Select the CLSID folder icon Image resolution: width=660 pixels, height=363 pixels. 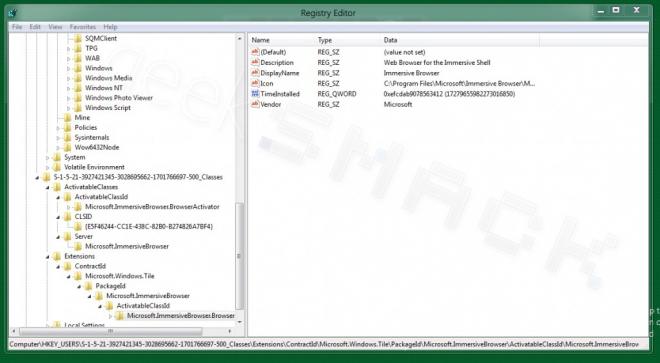coord(67,216)
